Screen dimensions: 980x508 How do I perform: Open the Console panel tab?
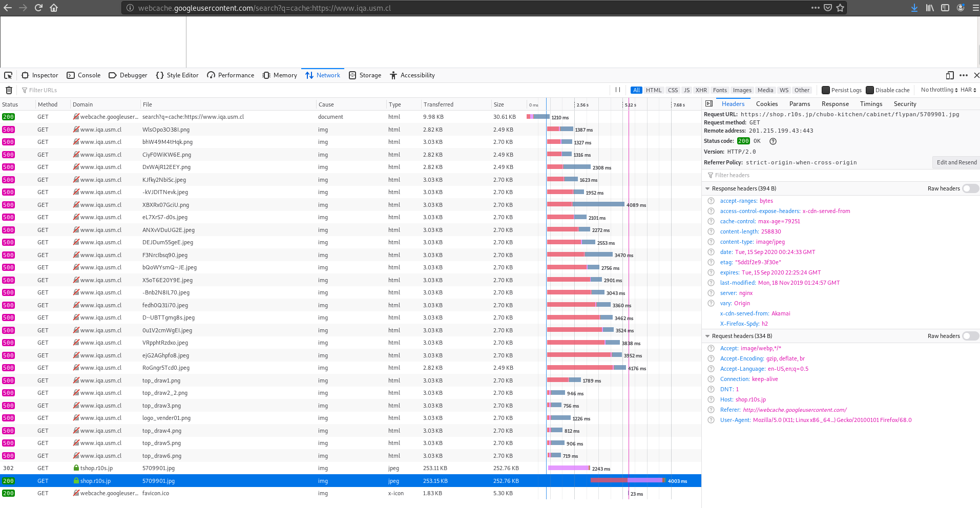click(84, 75)
